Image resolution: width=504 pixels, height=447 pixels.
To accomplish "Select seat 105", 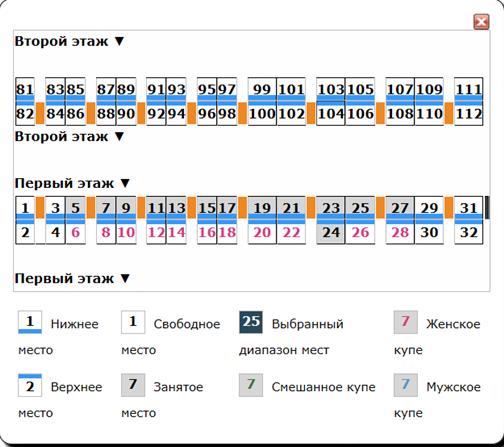I will click(x=360, y=89).
